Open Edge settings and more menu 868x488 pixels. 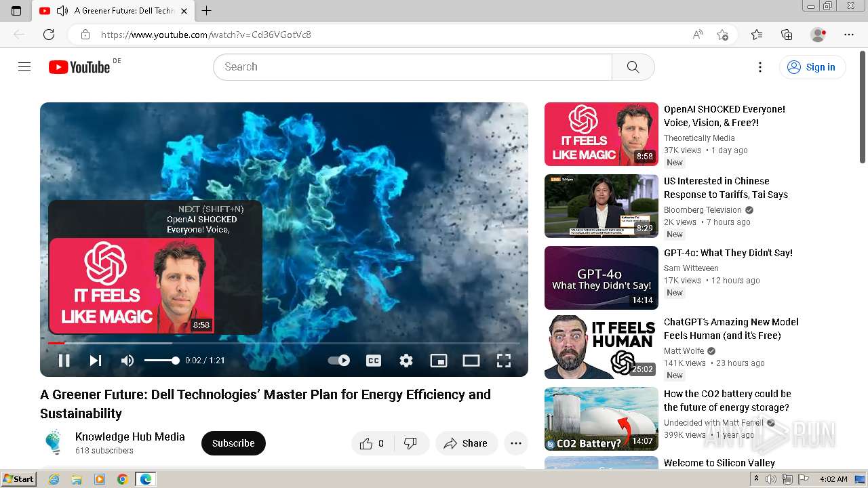[x=849, y=35]
